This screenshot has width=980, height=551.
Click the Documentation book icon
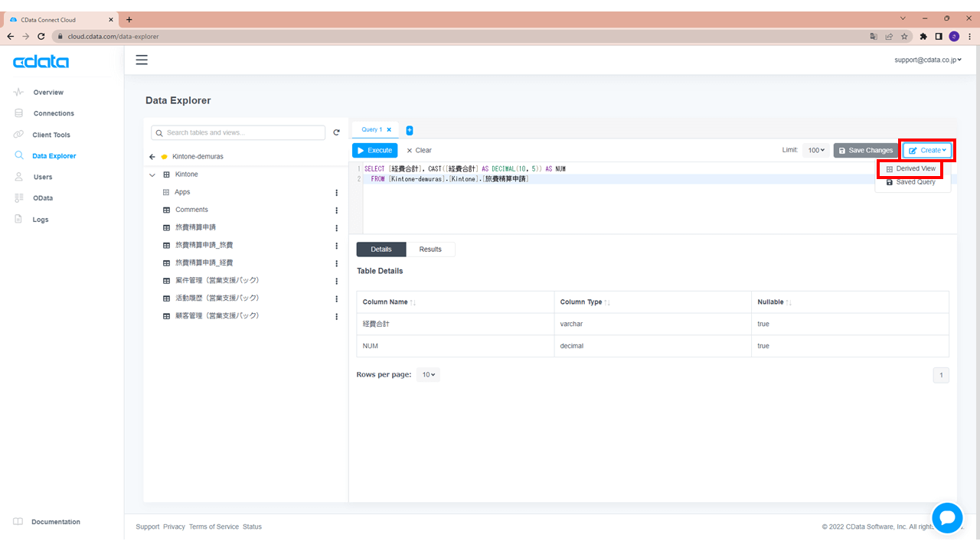[x=18, y=522]
